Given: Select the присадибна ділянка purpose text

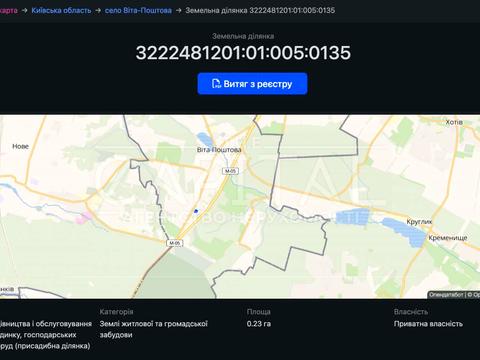Looking at the screenshot, I should click(53, 346).
